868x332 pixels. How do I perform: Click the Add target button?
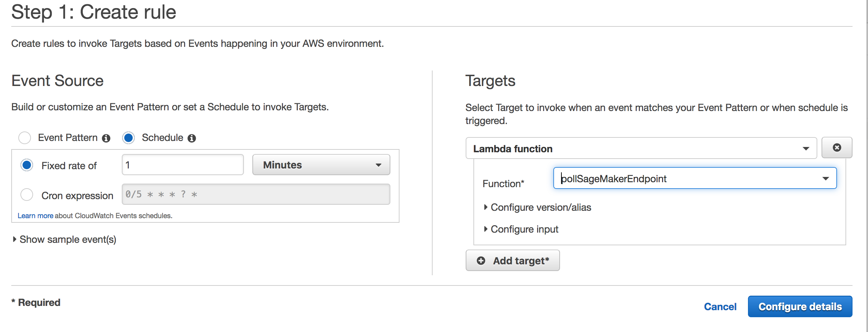click(x=512, y=260)
